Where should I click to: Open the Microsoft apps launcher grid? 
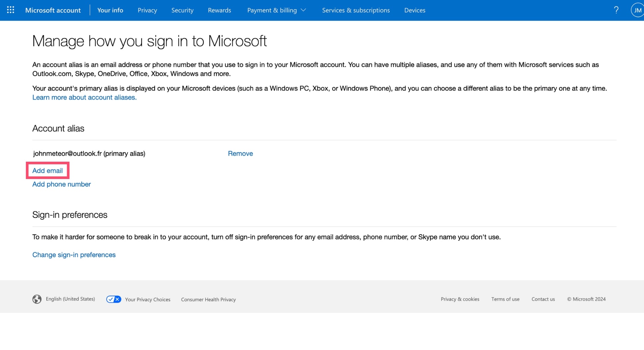coord(11,10)
